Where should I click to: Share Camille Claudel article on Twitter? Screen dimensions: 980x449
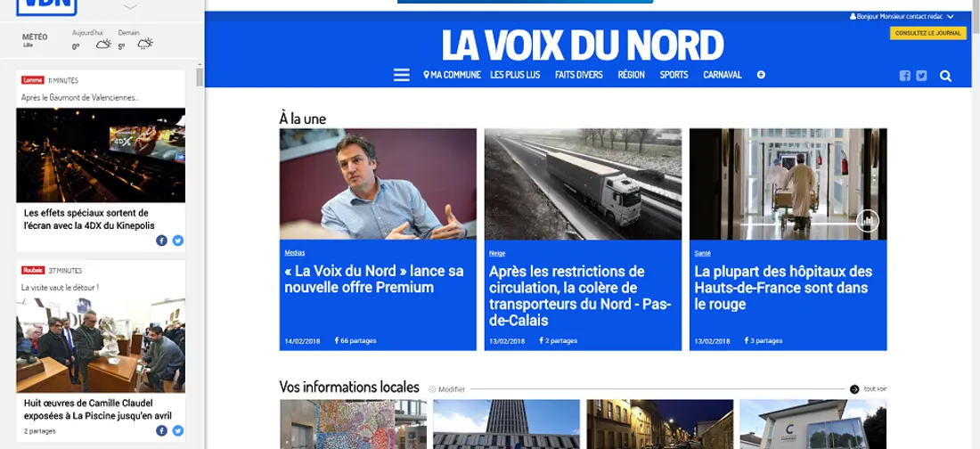tap(178, 430)
